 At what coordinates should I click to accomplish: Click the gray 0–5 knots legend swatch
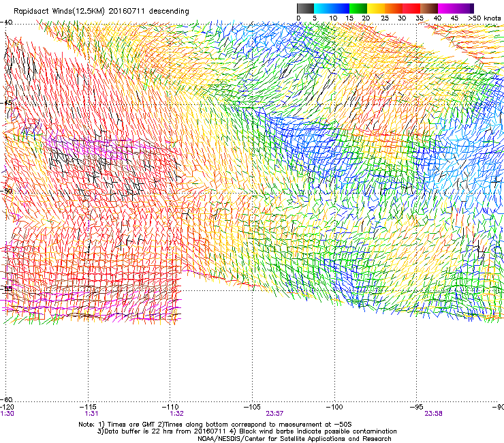(305, 8)
